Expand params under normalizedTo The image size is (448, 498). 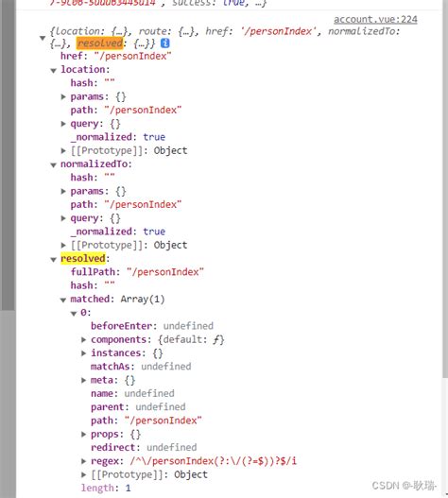pos(63,191)
